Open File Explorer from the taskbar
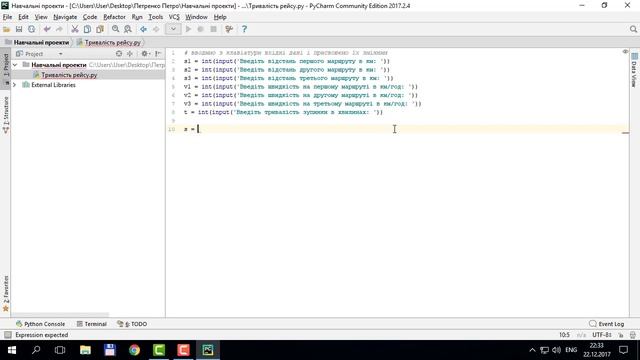640x360 pixels. 85,350
